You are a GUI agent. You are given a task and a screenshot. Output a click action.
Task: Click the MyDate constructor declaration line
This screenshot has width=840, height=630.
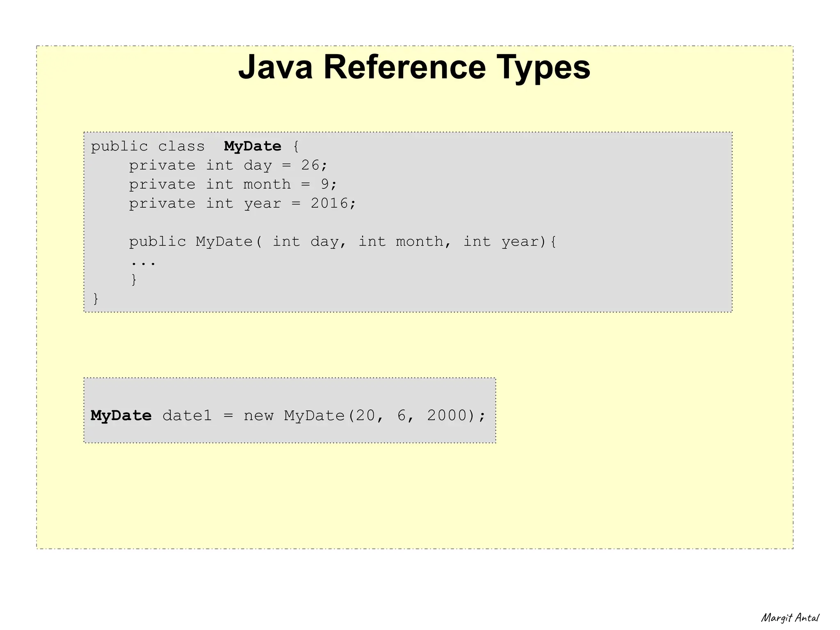click(x=343, y=241)
